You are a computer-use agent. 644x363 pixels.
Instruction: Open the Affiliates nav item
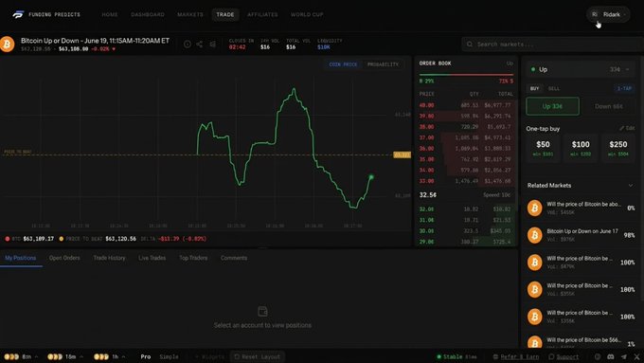tap(262, 14)
